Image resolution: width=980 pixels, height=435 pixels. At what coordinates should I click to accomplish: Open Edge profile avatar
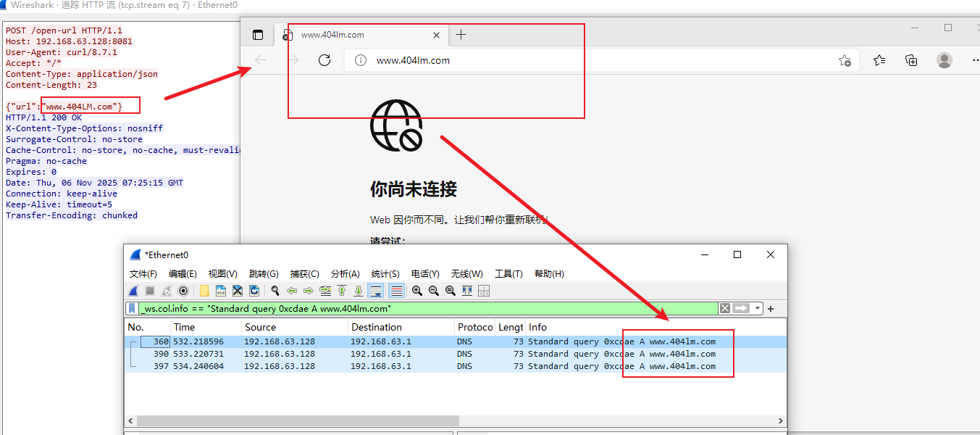pos(945,60)
